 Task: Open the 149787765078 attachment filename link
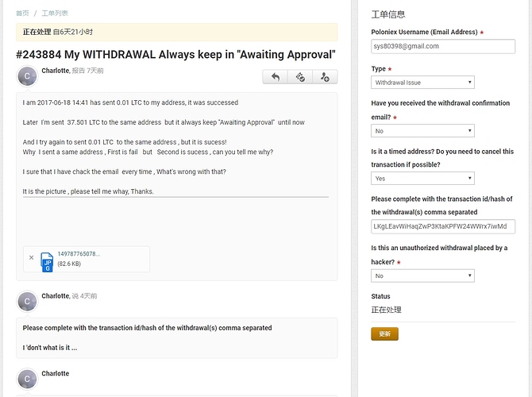(79, 254)
